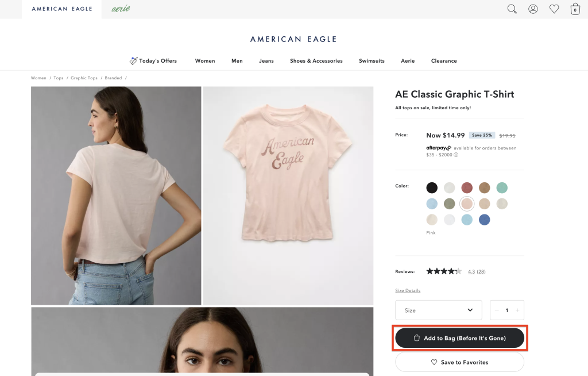588x376 pixels.
Task: Click the American Eagle logo
Action: coord(295,39)
